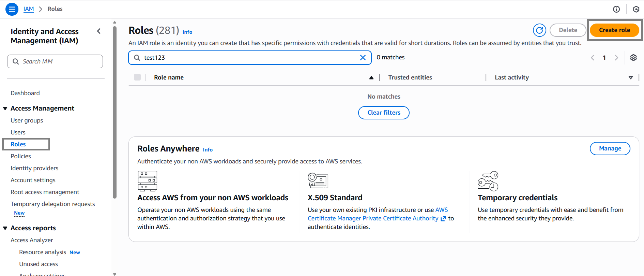This screenshot has width=644, height=276.
Task: Click IAM breadcrumb link
Action: tap(29, 9)
